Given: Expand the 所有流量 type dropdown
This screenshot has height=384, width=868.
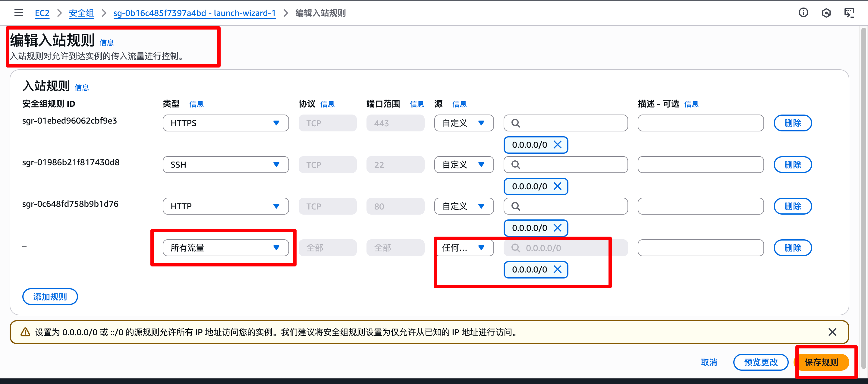Looking at the screenshot, I should 225,248.
